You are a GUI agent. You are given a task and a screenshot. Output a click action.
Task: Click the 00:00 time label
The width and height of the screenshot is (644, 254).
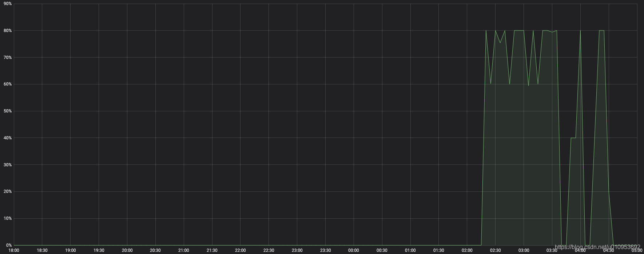coord(354,250)
